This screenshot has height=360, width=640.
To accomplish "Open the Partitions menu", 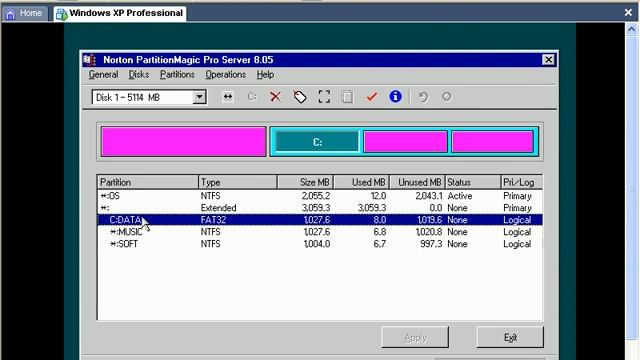I will point(177,75).
